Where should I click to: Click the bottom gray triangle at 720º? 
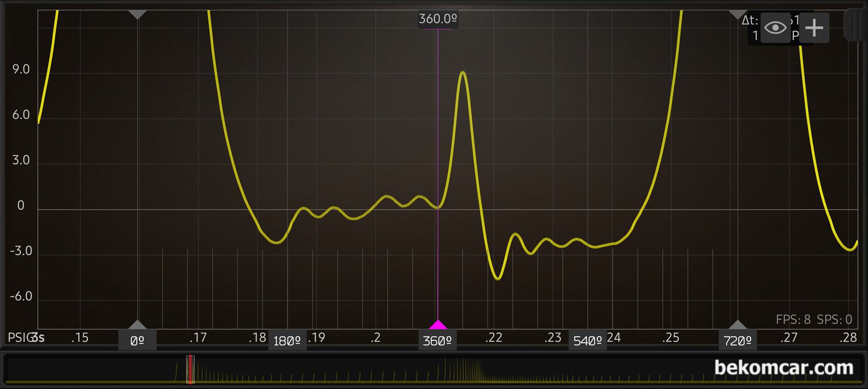click(x=737, y=325)
